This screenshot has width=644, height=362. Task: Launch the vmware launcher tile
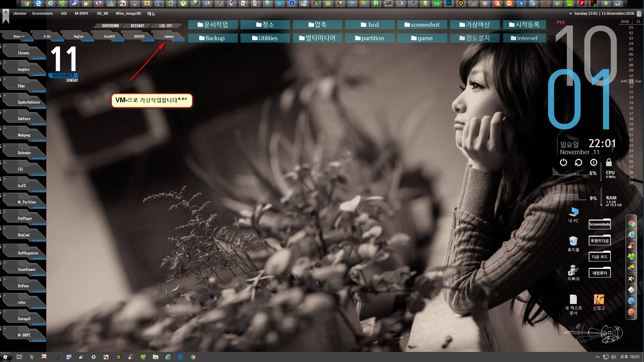click(169, 36)
